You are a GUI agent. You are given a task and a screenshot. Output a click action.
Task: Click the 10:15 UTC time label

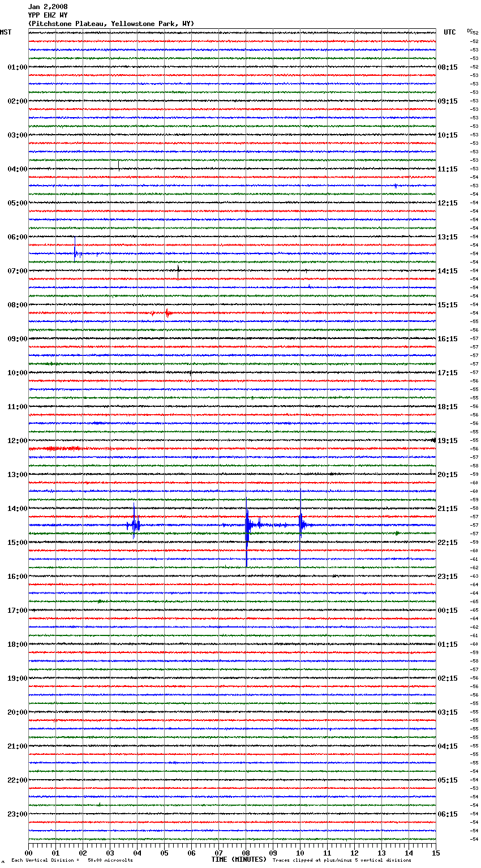coord(448,135)
